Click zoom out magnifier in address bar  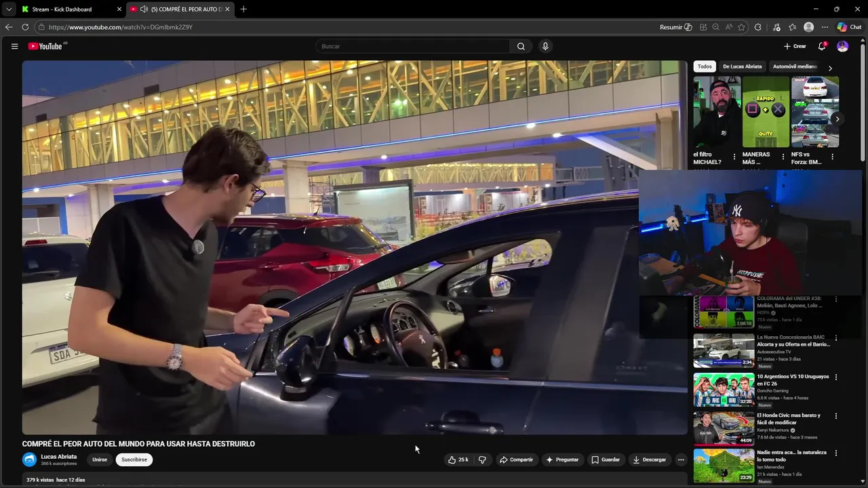pos(715,27)
